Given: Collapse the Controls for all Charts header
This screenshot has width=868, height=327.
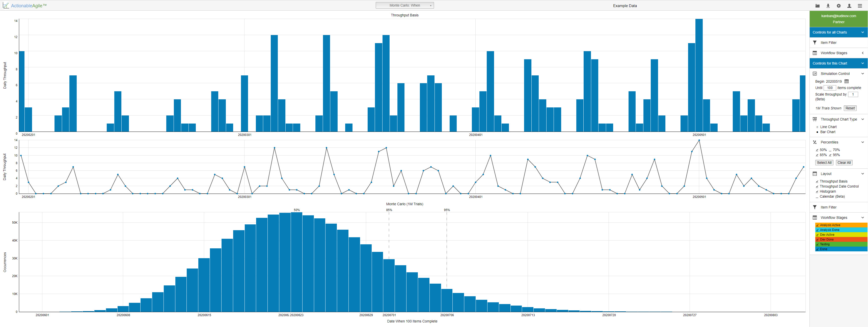Looking at the screenshot, I should tap(839, 32).
